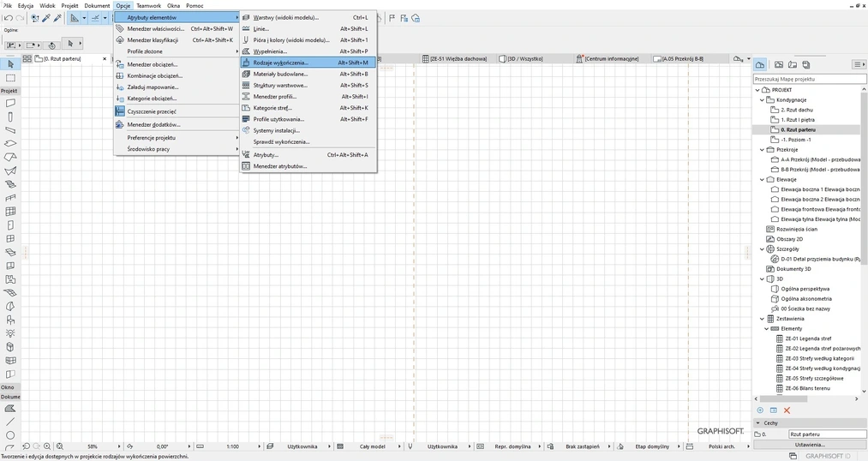This screenshot has height=461, width=868.
Task: Expand the Środowisko pracy submenu
Action: pos(148,149)
